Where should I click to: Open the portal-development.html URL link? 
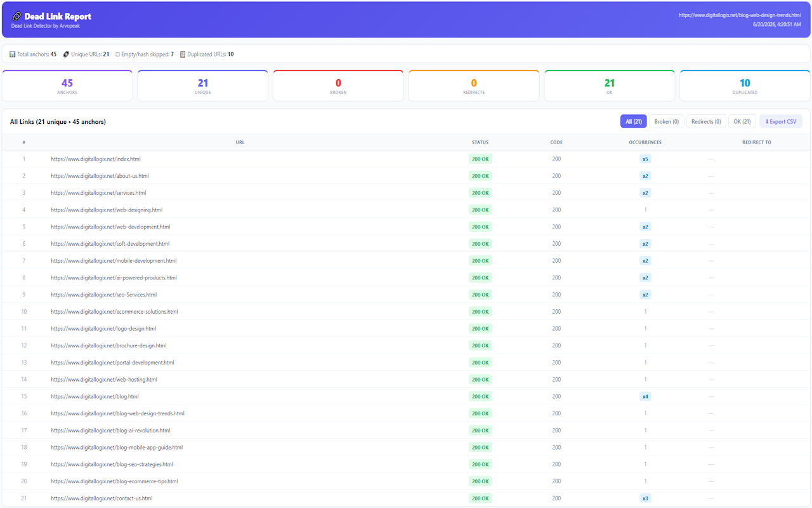(x=112, y=363)
